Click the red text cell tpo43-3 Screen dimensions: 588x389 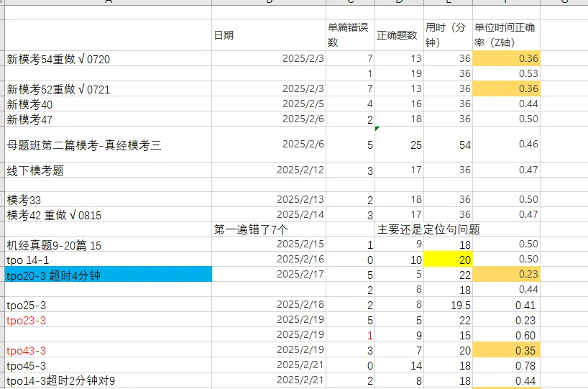click(x=108, y=350)
